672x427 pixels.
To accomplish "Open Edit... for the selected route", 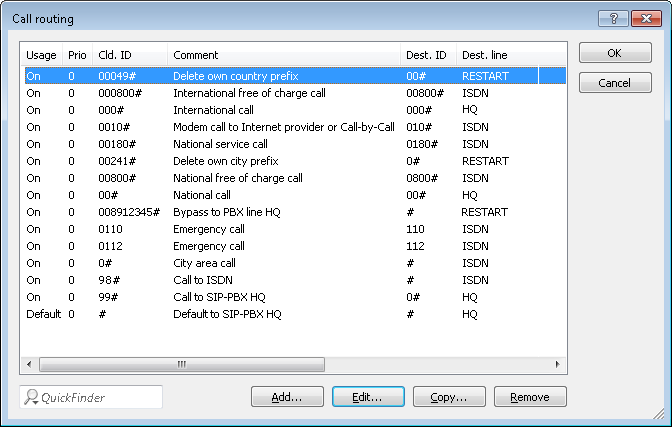I will click(368, 397).
